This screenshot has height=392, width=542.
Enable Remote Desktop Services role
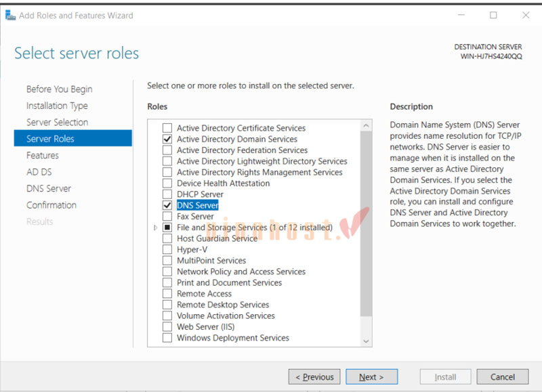tap(167, 305)
